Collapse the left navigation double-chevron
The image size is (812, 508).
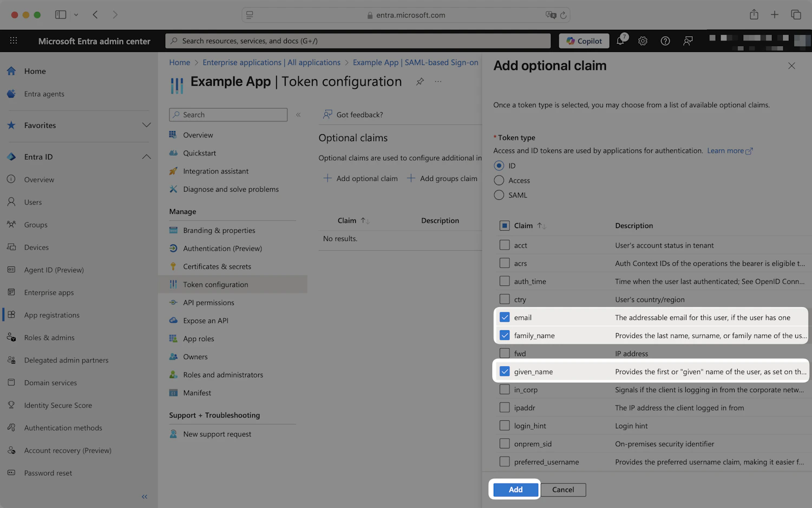coord(145,497)
